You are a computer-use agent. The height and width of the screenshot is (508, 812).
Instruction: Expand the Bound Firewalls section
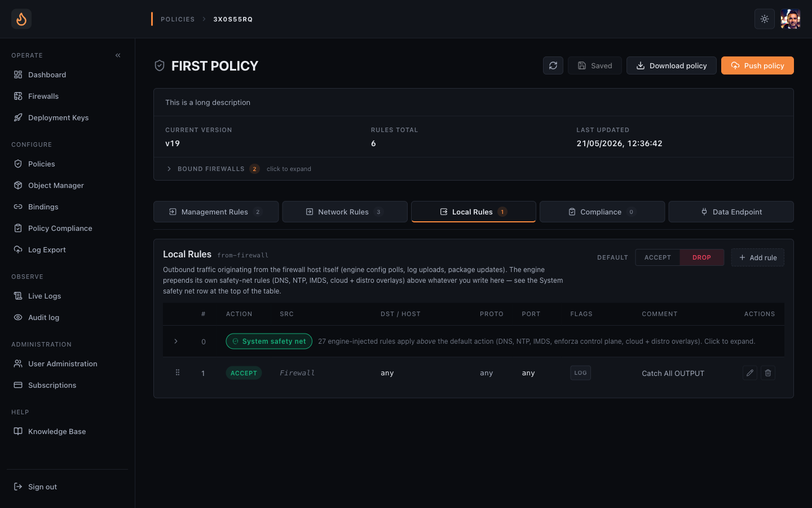point(474,169)
